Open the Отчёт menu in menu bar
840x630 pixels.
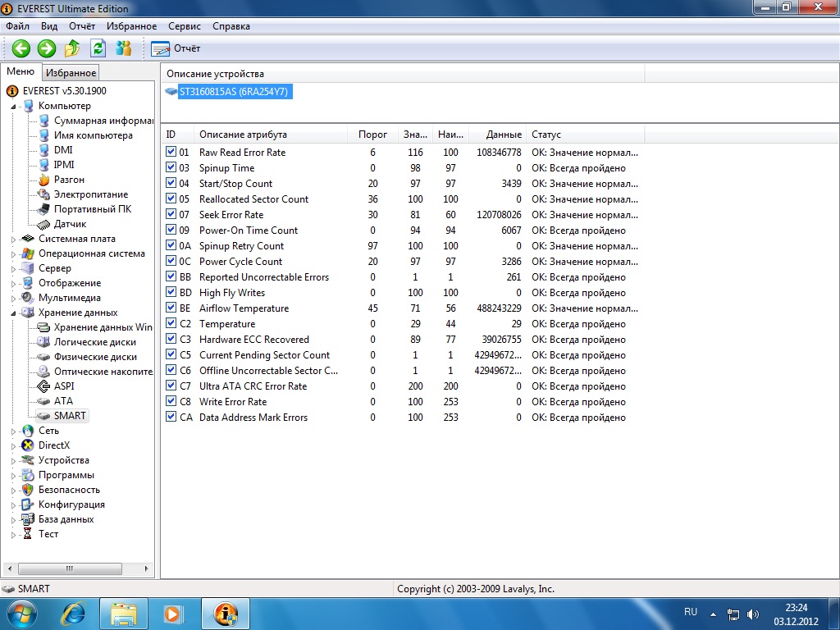tap(82, 26)
